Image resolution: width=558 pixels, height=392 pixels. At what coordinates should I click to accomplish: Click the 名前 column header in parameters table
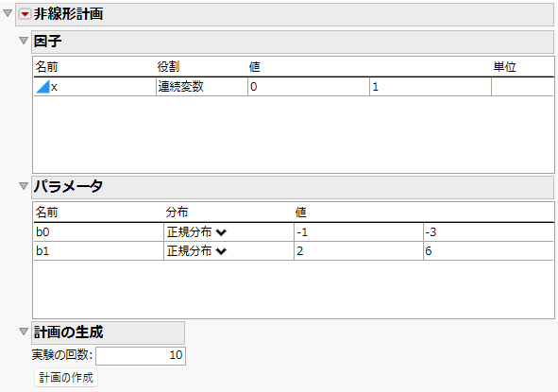tap(46, 213)
